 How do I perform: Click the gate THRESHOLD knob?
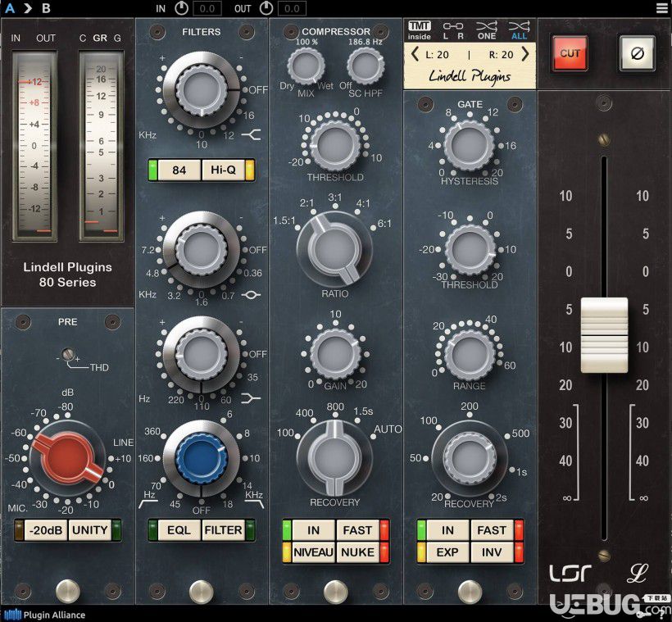[x=470, y=249]
